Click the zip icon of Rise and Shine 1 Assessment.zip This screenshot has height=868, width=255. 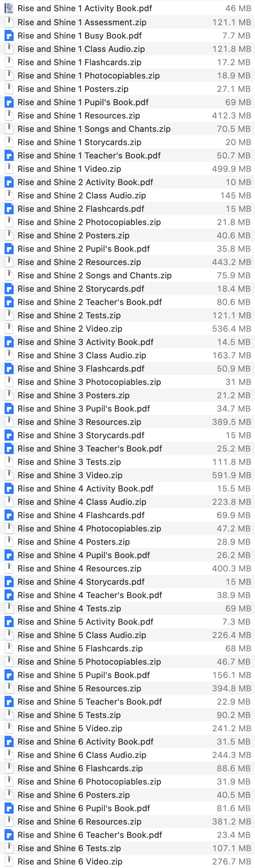pos(9,22)
